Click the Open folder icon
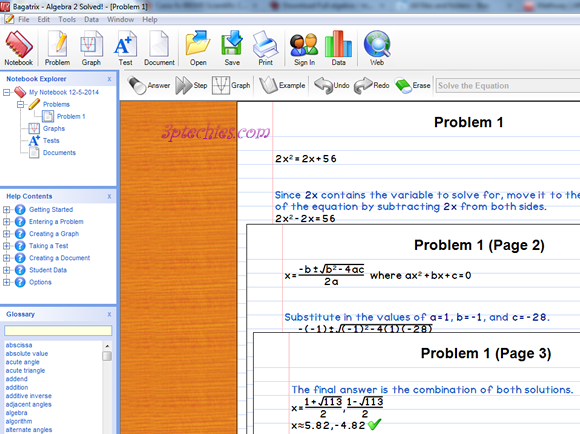This screenshot has width=580, height=434. [198, 48]
